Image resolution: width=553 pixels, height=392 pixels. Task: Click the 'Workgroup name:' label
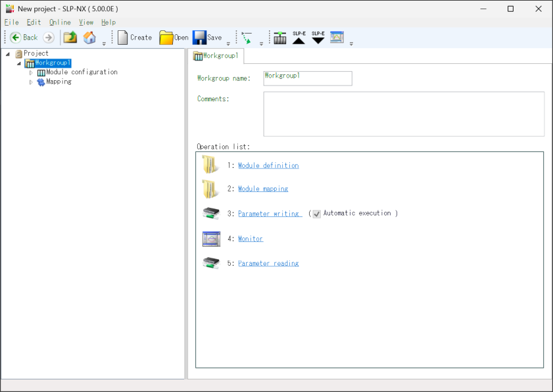point(224,78)
